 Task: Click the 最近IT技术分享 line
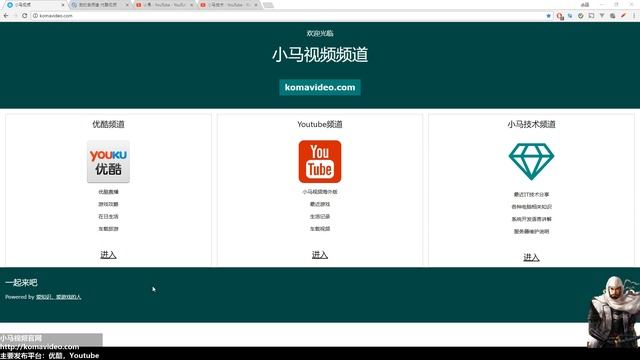coord(531,194)
